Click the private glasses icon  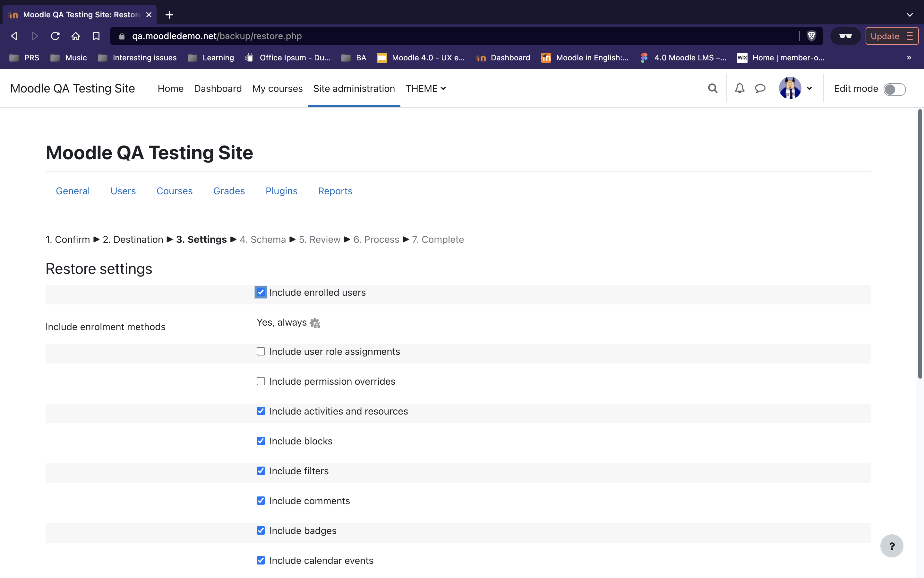pyautogui.click(x=845, y=36)
